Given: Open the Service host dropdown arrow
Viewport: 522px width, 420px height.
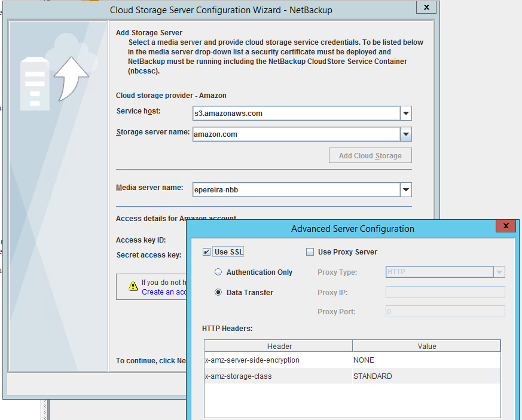Looking at the screenshot, I should tap(406, 113).
